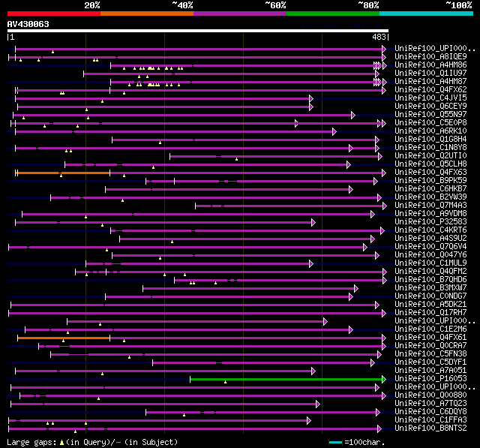Select the UniRef100_C1MUL9 label
This screenshot has width=480, height=448.
coord(430,263)
